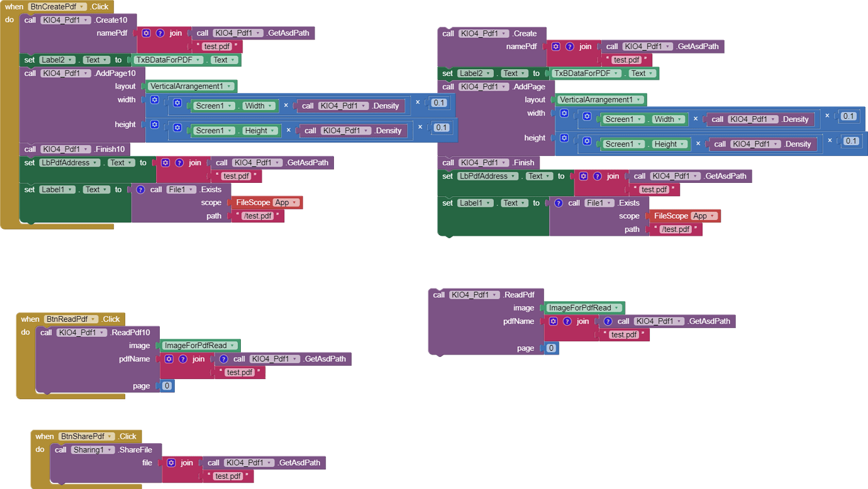The height and width of the screenshot is (489, 868).
Task: Open mutator gear on AddPage10 width block
Action: pos(155,100)
